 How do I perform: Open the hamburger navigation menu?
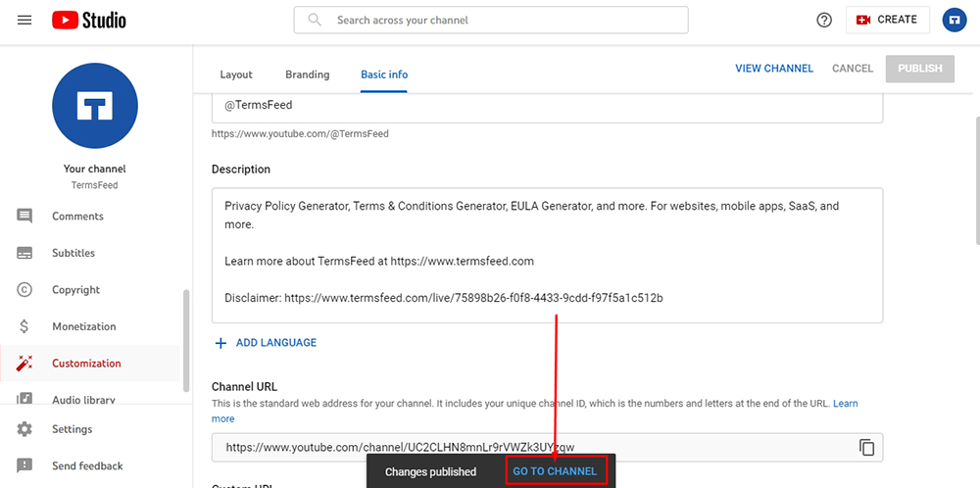(24, 20)
